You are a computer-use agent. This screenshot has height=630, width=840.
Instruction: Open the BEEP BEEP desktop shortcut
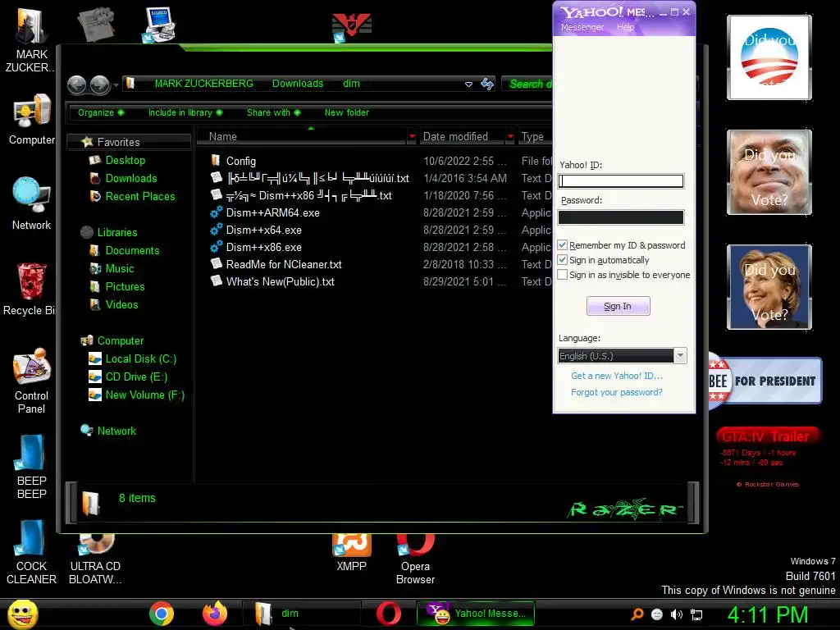click(31, 466)
